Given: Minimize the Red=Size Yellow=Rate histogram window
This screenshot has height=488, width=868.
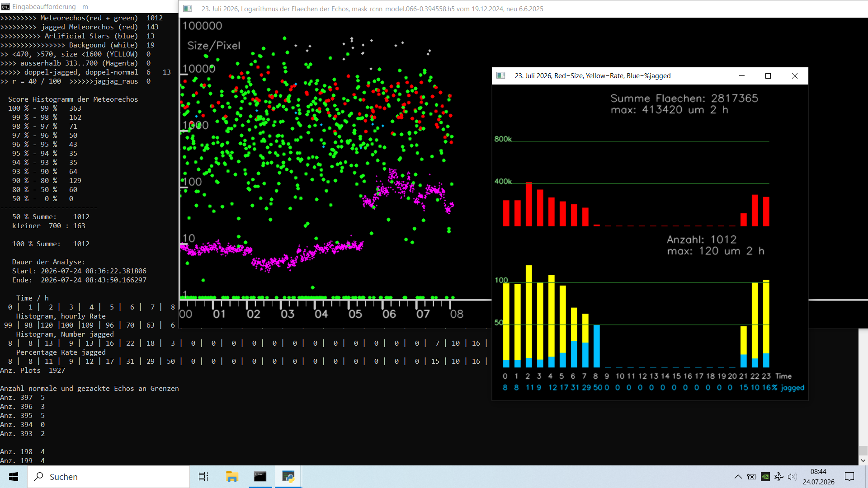Looking at the screenshot, I should coord(742,76).
